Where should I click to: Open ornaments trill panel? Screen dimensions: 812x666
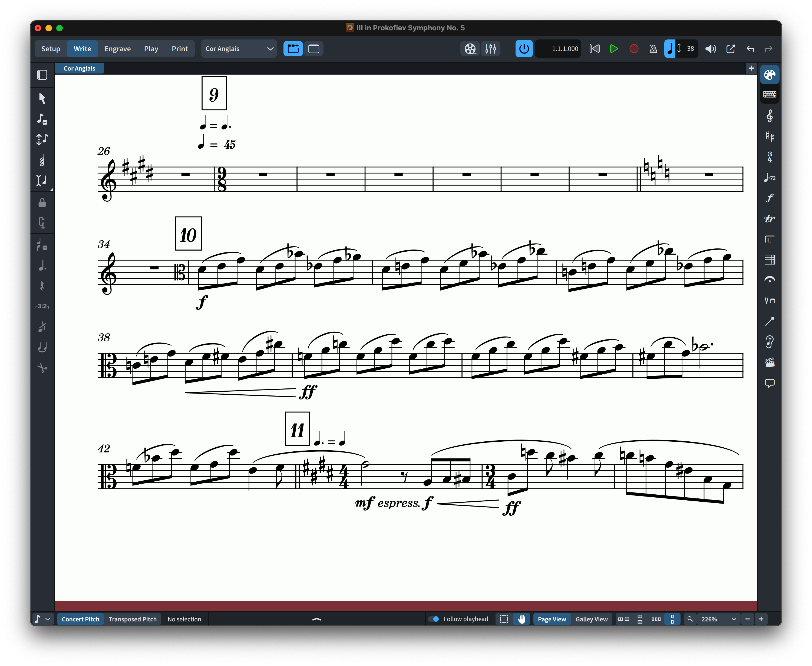pos(769,219)
